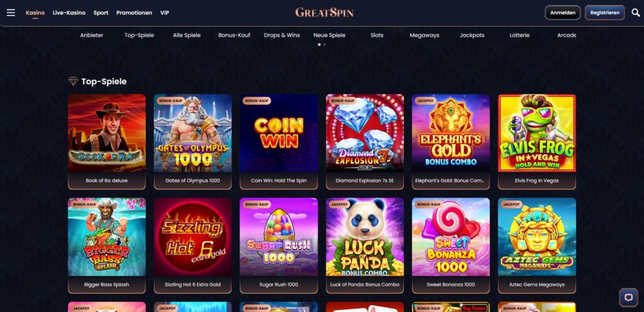The width and height of the screenshot is (644, 312).
Task: Open the live chat support icon
Action: pyautogui.click(x=628, y=298)
